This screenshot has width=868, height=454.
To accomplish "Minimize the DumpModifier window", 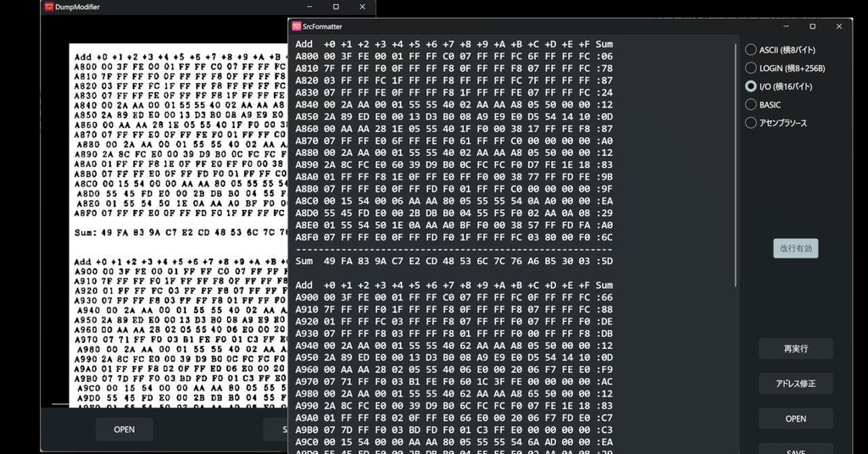I will [309, 7].
